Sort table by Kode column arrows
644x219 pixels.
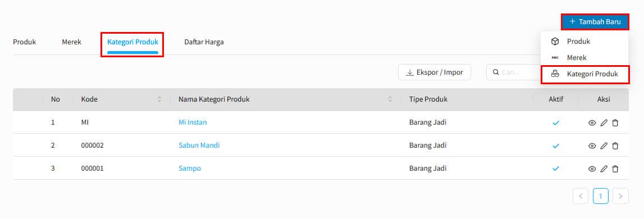coord(159,99)
